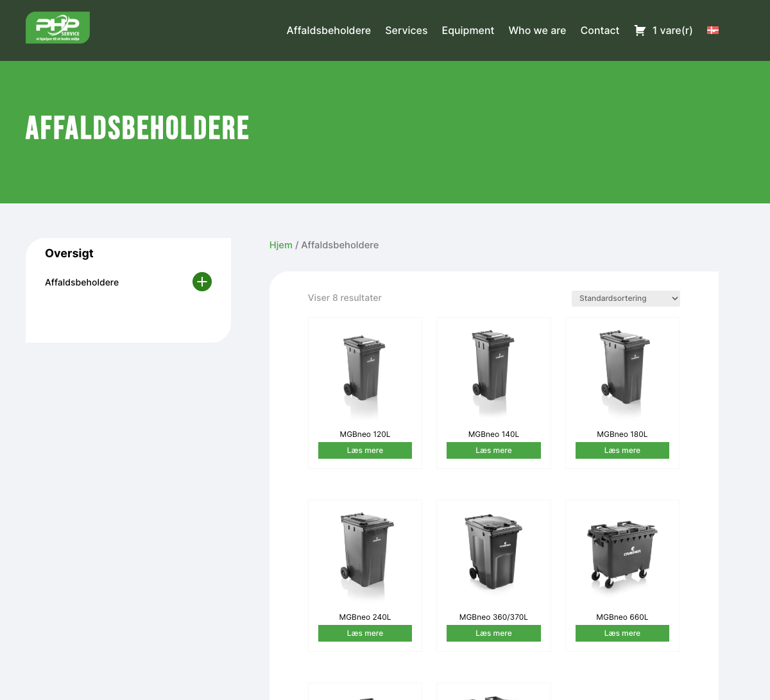Click the AFFALDSBEHOLDERE page heading
770x700 pixels.
coord(137,128)
